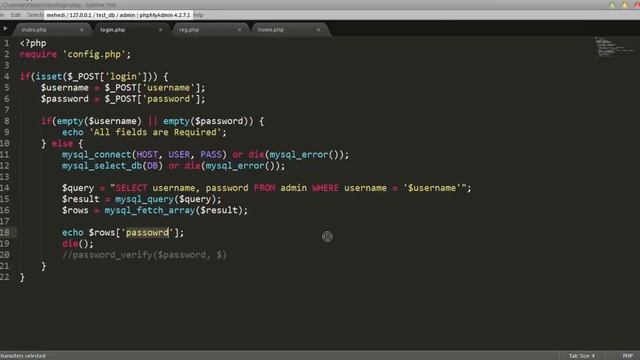Click the die(); statement on line 19

[x=78, y=244]
